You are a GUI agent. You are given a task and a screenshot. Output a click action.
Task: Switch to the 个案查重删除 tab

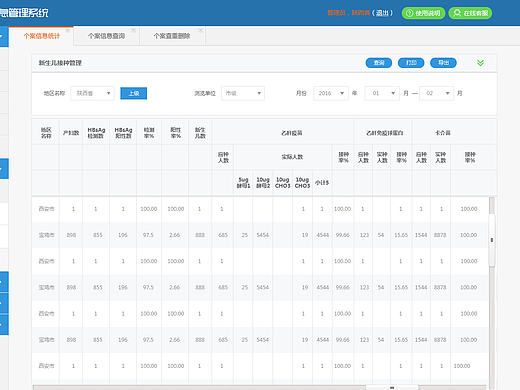tap(172, 36)
